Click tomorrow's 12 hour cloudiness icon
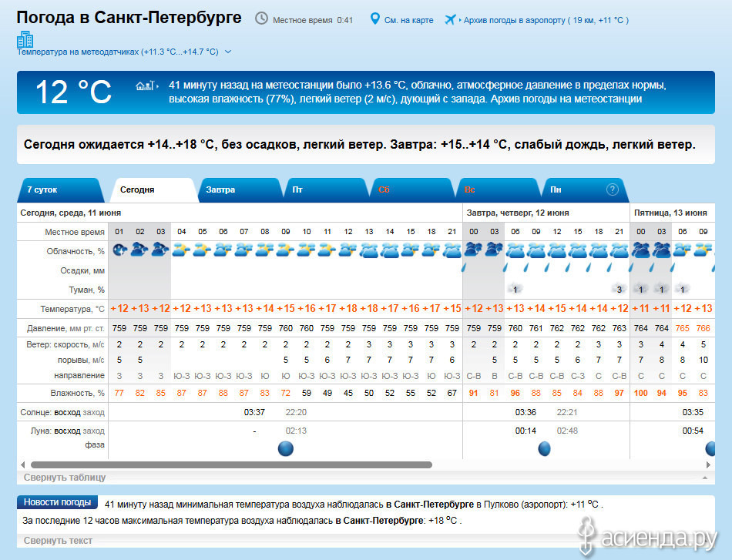The height and width of the screenshot is (560, 732). click(x=556, y=250)
